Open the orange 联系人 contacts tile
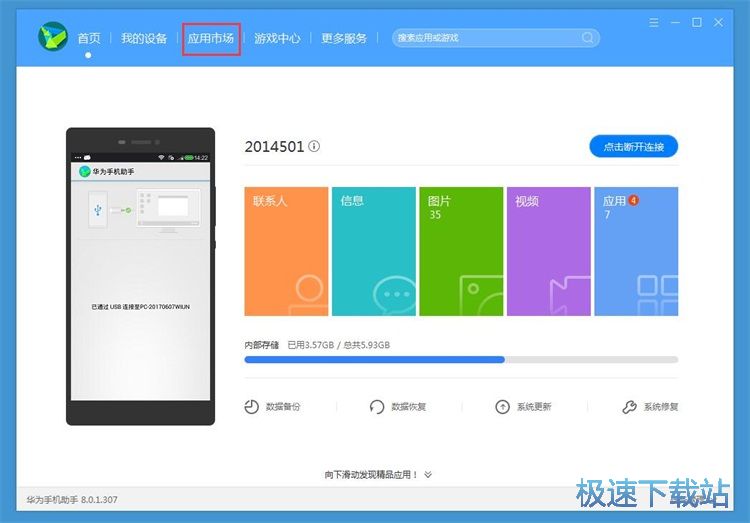 point(286,251)
